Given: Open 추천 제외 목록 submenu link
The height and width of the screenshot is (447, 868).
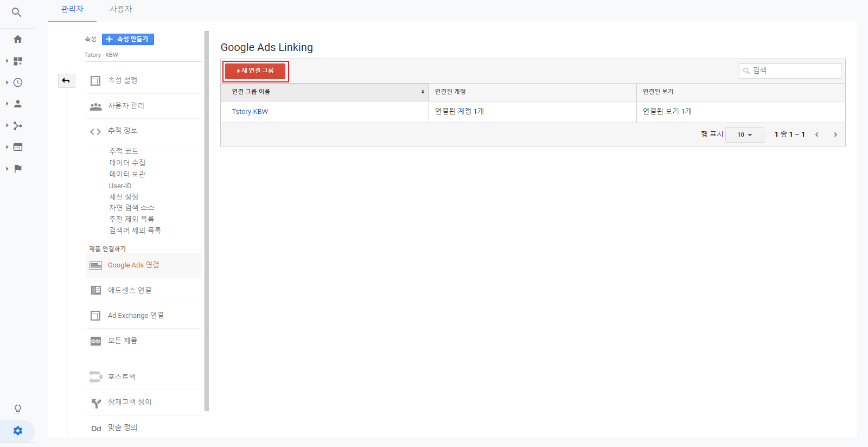Looking at the screenshot, I should (x=132, y=219).
